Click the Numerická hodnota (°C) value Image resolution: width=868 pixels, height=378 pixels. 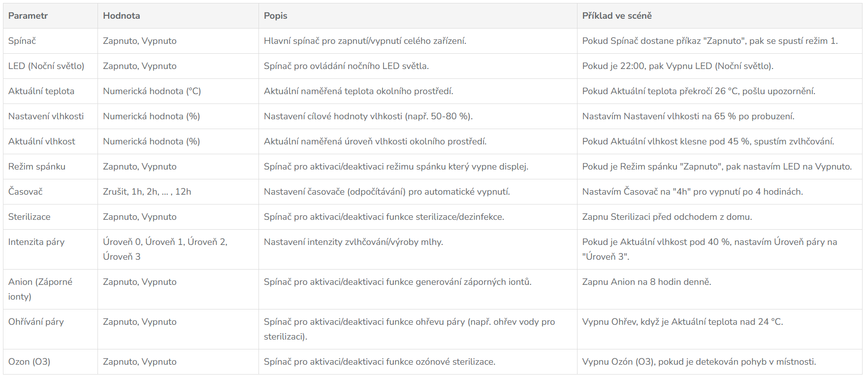pyautogui.click(x=152, y=91)
